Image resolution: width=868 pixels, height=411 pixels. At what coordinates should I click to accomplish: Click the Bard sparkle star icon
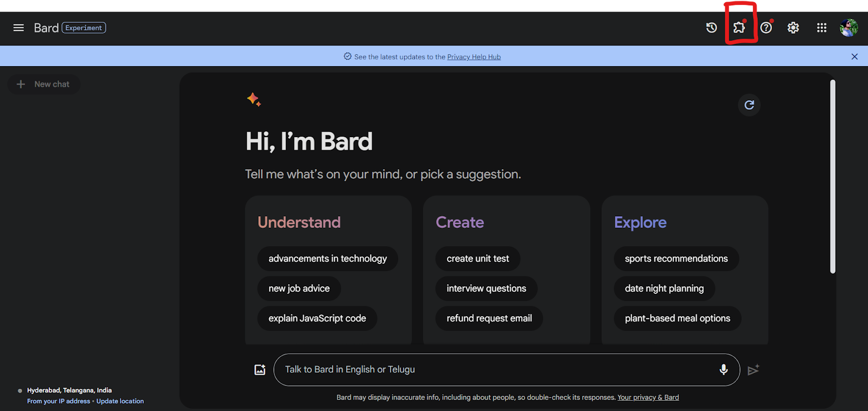pyautogui.click(x=254, y=99)
